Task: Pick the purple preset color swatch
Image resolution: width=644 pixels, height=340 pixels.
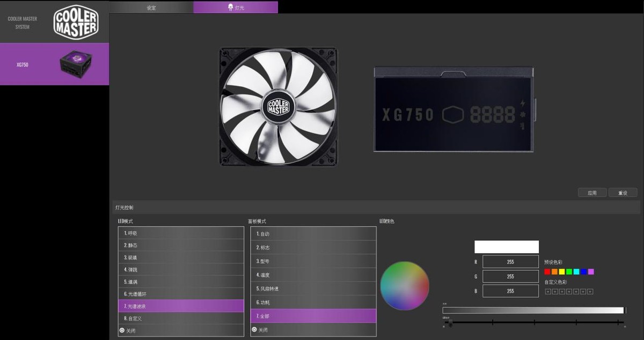Action: 591,272
